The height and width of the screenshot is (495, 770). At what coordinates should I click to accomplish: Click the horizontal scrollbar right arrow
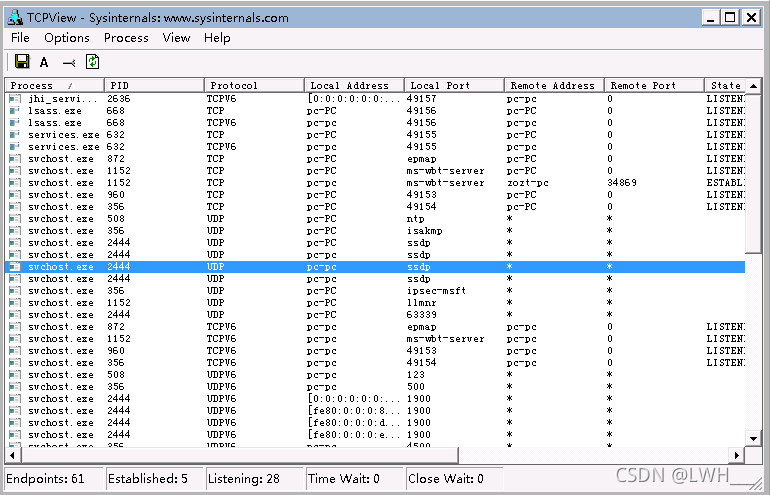(x=737, y=455)
